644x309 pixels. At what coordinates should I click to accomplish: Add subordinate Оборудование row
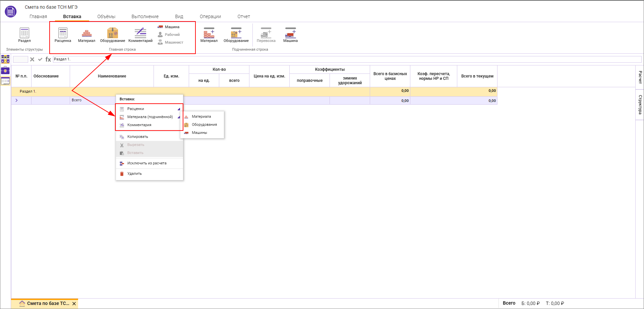236,35
